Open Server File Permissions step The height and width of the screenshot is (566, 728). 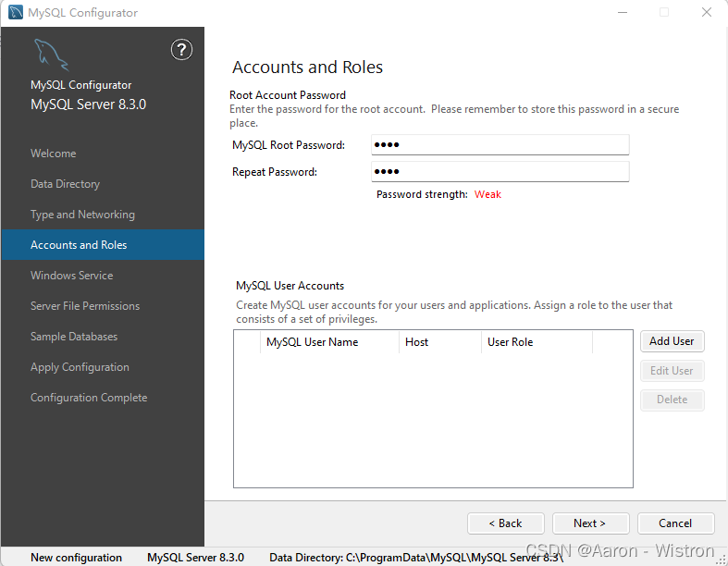click(x=85, y=306)
